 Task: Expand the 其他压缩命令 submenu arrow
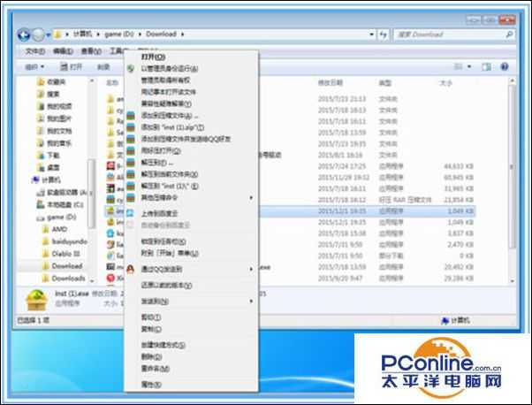[251, 198]
